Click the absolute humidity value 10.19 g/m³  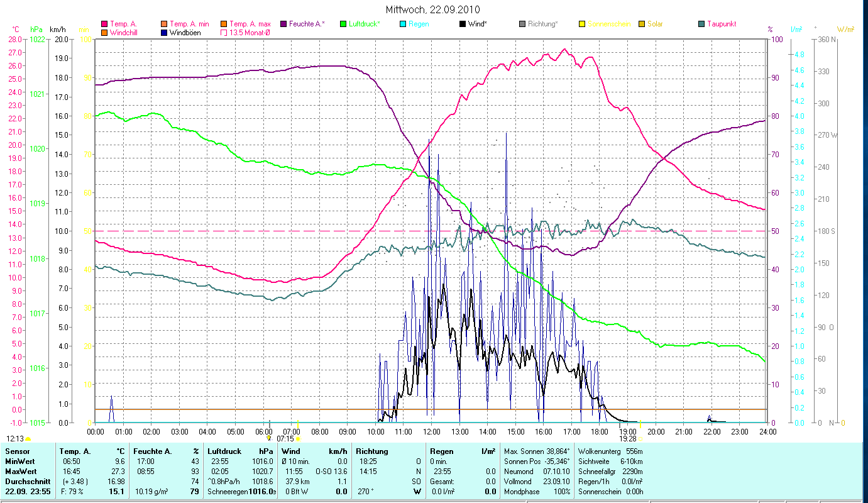click(152, 492)
